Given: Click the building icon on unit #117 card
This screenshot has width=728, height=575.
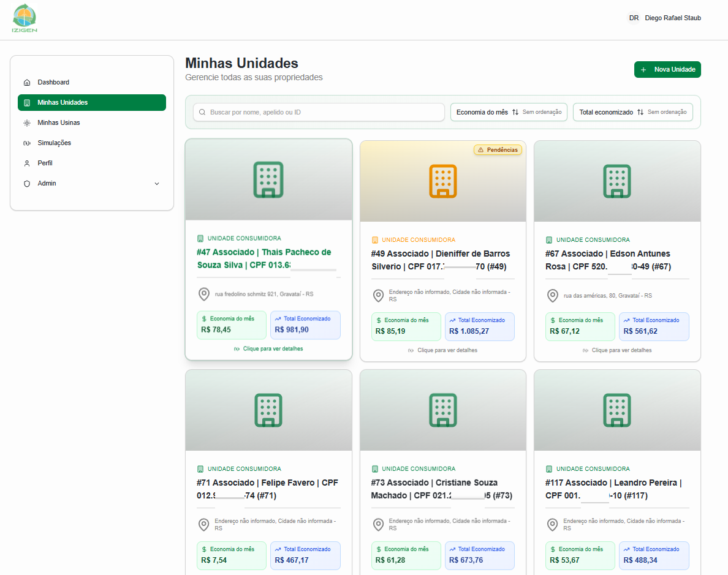Looking at the screenshot, I should coord(617,410).
